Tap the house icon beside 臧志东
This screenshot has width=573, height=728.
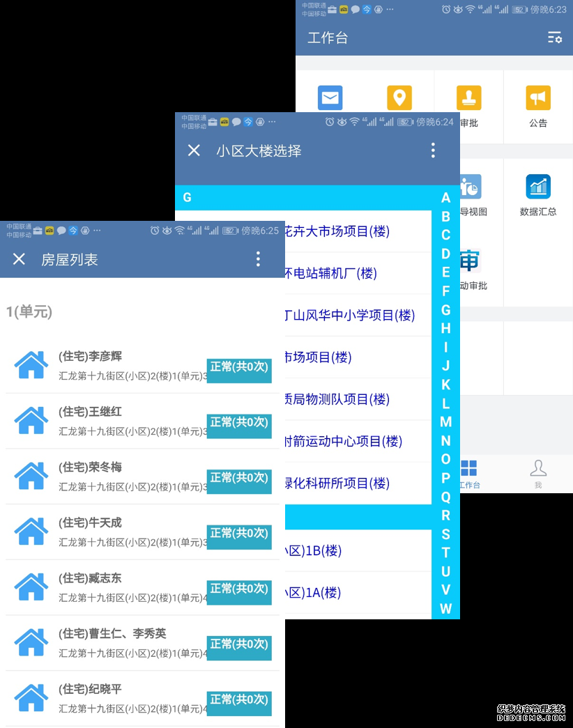click(x=31, y=587)
